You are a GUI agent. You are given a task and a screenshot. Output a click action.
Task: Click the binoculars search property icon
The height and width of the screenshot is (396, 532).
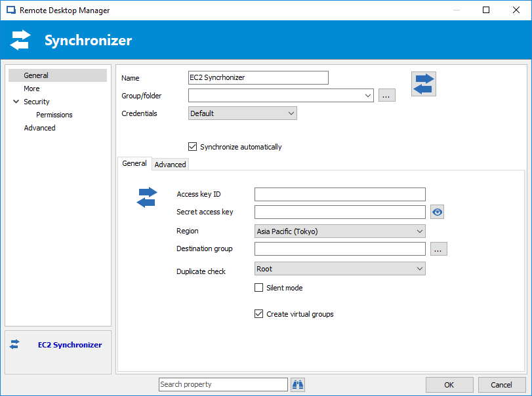coord(298,385)
